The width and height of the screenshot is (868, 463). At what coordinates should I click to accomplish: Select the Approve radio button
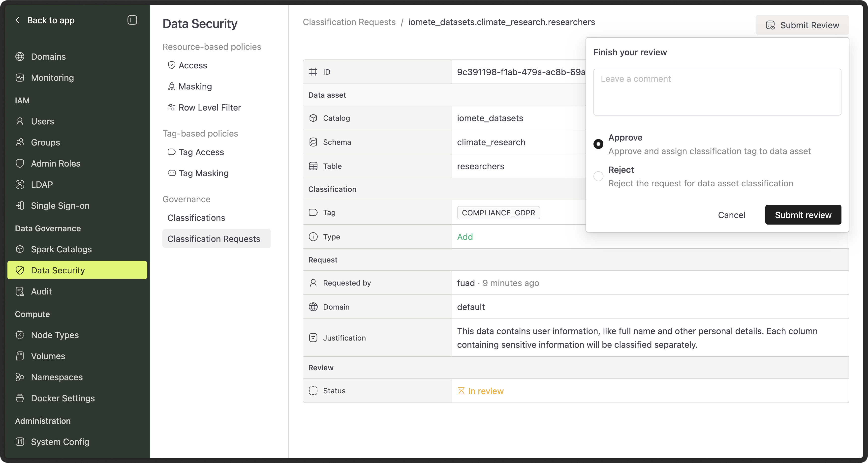tap(598, 144)
